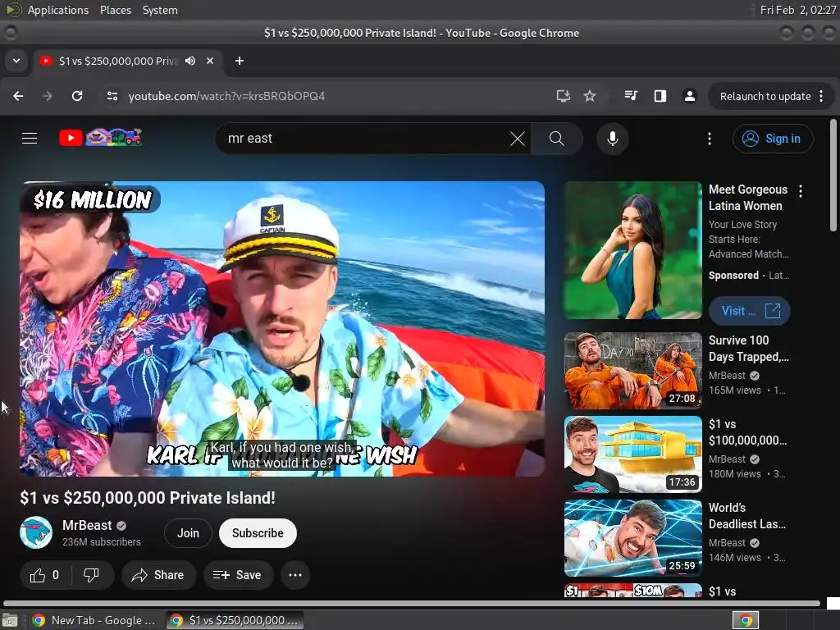Open YouTube settings three-dot menu
840x630 pixels.
(x=710, y=139)
